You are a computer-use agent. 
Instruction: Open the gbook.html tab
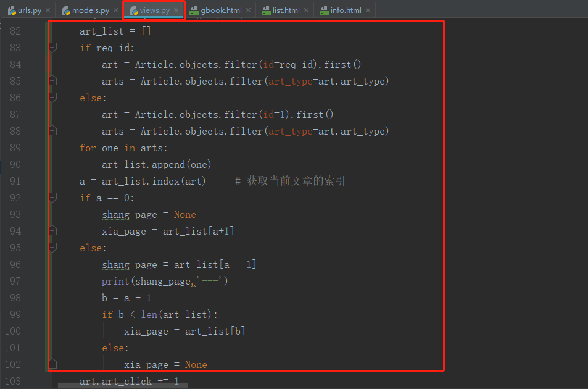221,10
